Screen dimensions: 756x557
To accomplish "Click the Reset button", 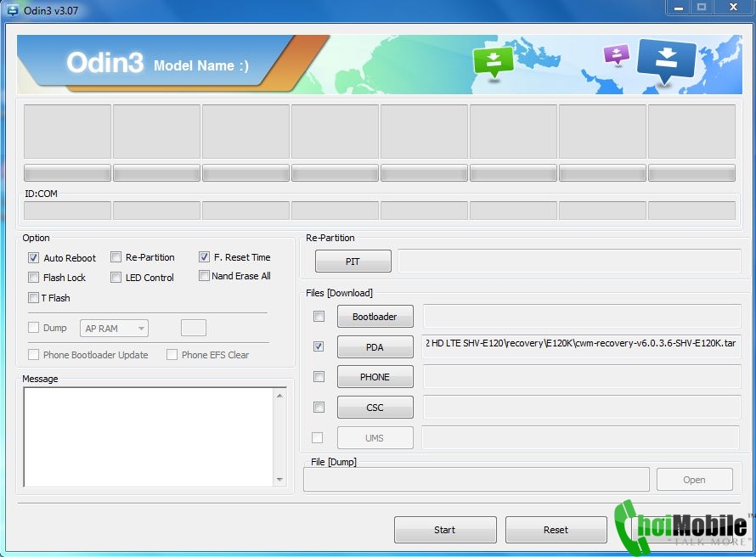I will tap(556, 530).
